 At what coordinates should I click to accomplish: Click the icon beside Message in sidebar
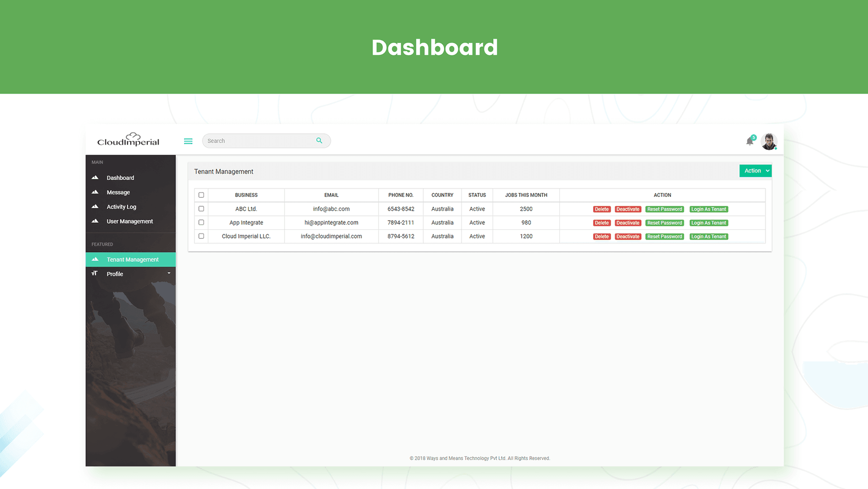point(95,192)
